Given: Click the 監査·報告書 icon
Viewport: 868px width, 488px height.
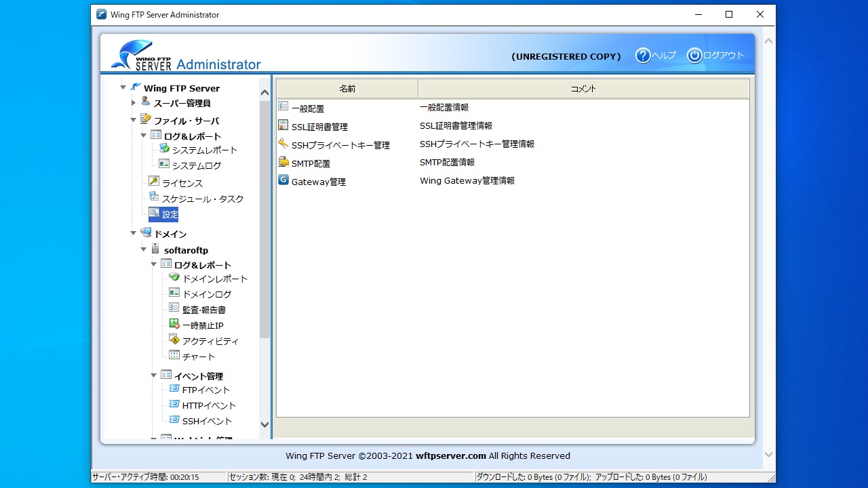Looking at the screenshot, I should coord(174,308).
